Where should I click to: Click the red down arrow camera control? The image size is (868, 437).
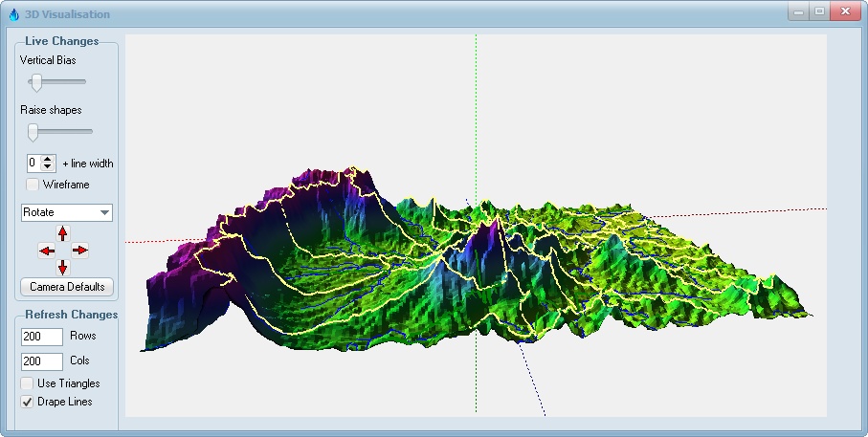point(62,268)
